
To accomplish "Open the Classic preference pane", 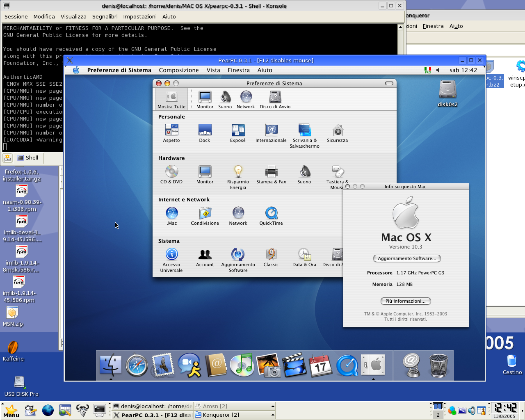I will coord(271,258).
